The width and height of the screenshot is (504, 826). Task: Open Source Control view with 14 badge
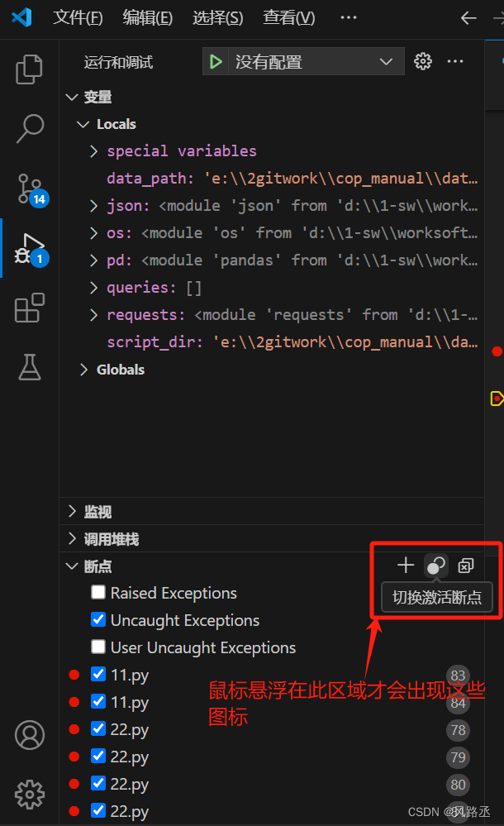31,189
